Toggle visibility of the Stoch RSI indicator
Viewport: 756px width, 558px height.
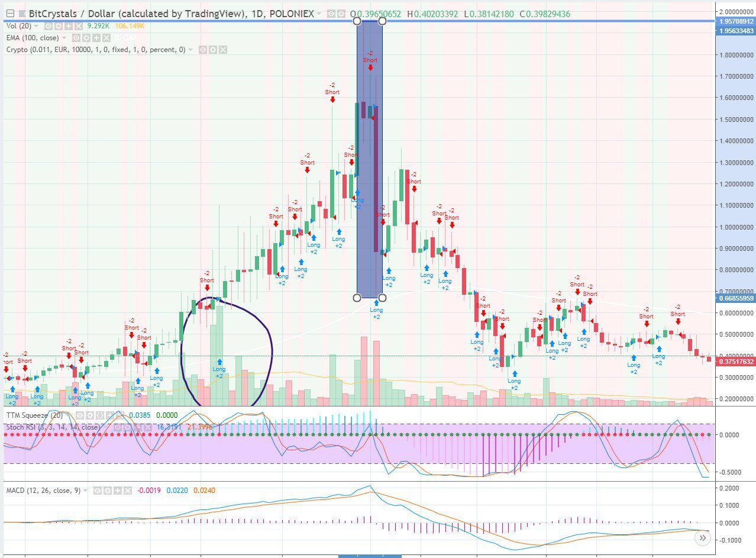tap(117, 427)
